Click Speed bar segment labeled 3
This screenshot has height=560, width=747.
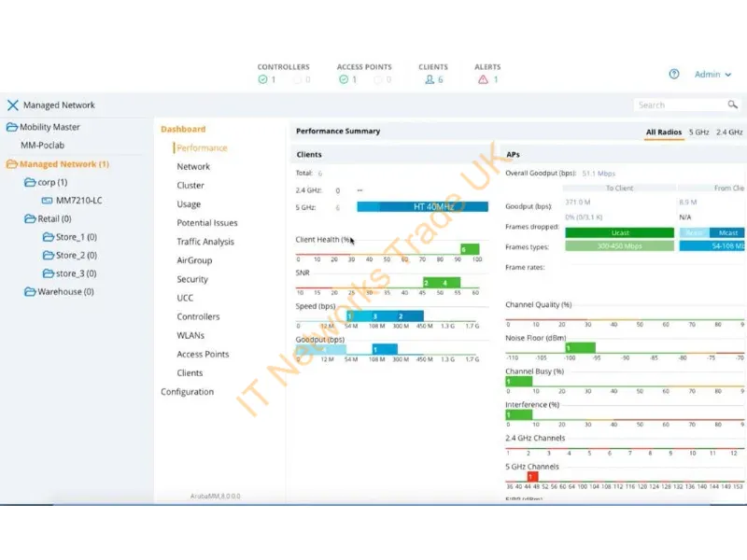[x=376, y=316]
